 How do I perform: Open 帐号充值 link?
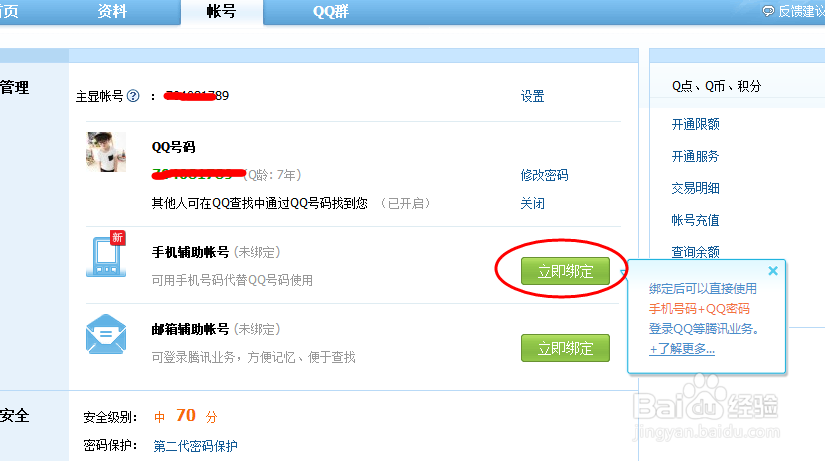pos(696,221)
